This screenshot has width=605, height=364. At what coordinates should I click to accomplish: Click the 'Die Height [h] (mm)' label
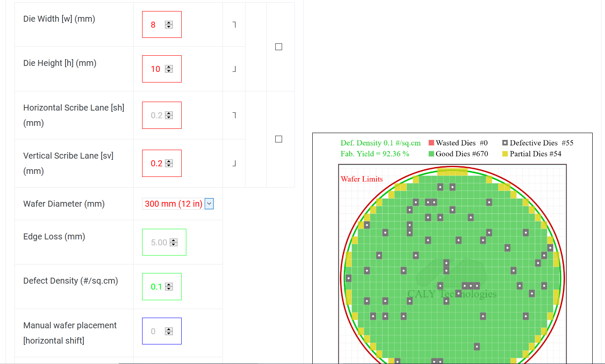pos(60,63)
